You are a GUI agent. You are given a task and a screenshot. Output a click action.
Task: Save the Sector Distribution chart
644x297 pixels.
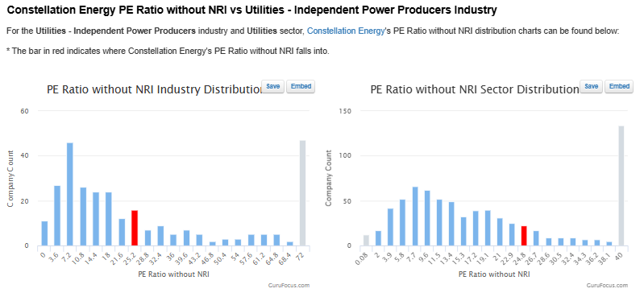[x=591, y=87]
